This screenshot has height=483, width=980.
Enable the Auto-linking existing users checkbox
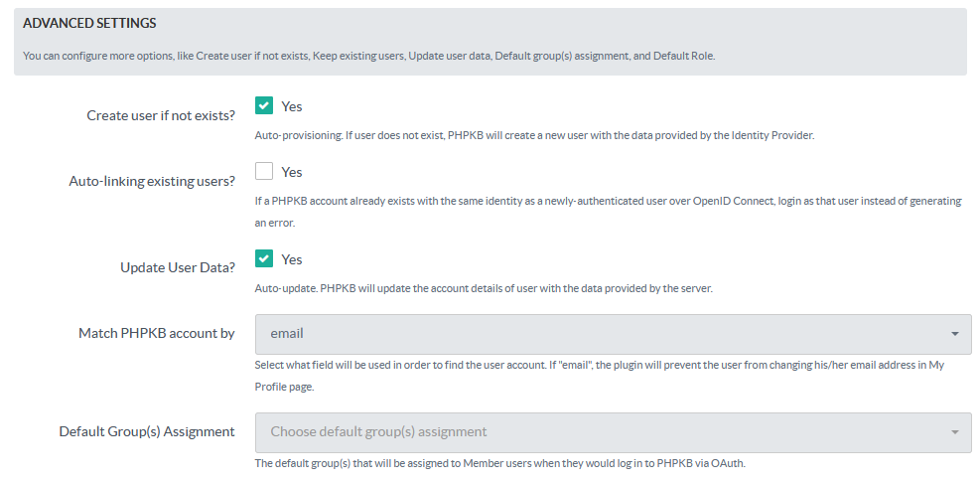pos(264,172)
